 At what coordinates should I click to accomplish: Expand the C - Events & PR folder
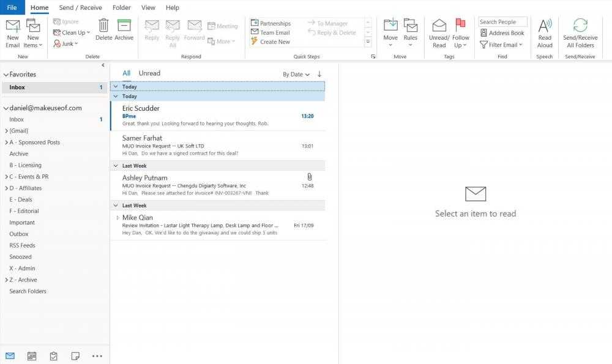(x=7, y=177)
